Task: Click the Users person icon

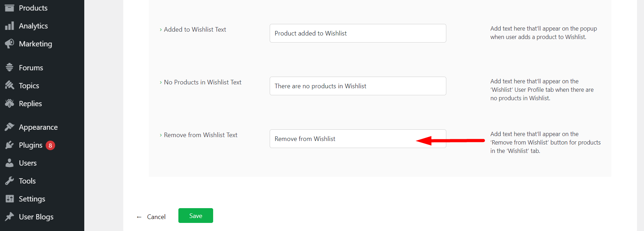Action: coord(9,163)
